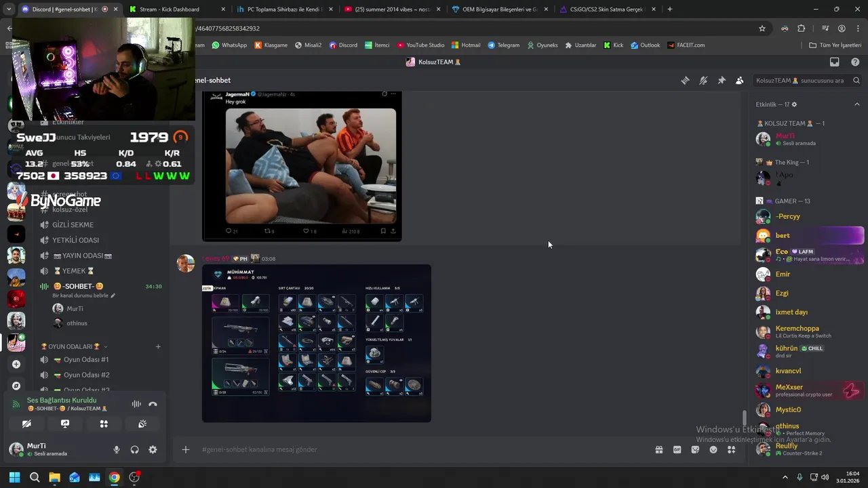Set channel status 'Bir kanal durumu belirle'
The height and width of the screenshot is (488, 868).
pyautogui.click(x=84, y=296)
